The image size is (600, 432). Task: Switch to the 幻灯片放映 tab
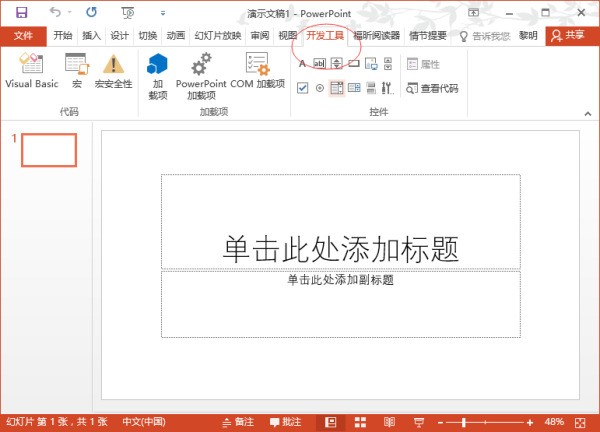click(217, 35)
